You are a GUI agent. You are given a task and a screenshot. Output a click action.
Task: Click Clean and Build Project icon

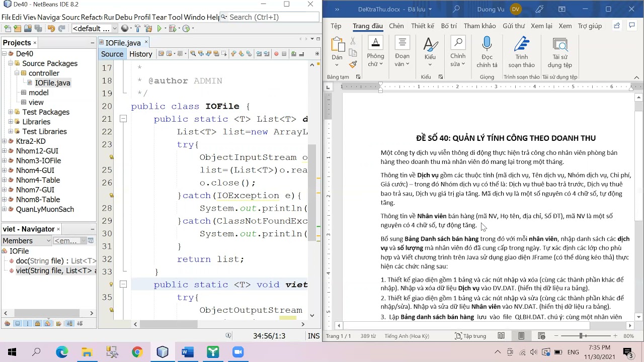[x=148, y=29]
